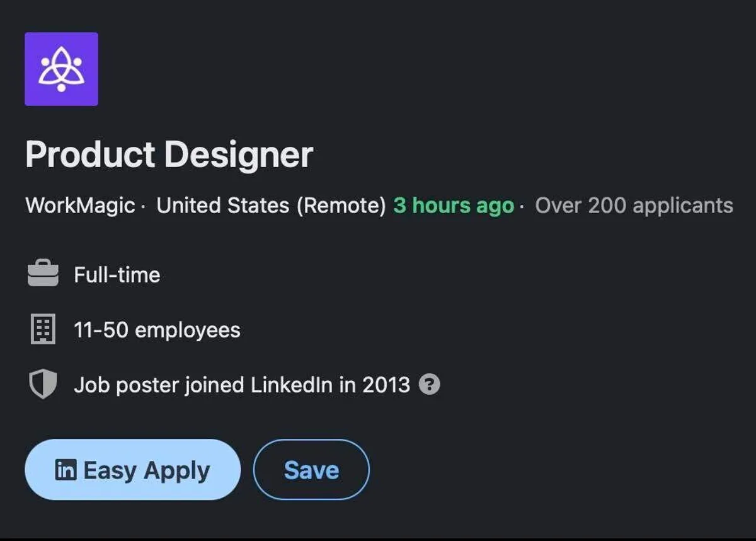The width and height of the screenshot is (756, 541).
Task: Click the United States location text
Action: click(x=223, y=206)
